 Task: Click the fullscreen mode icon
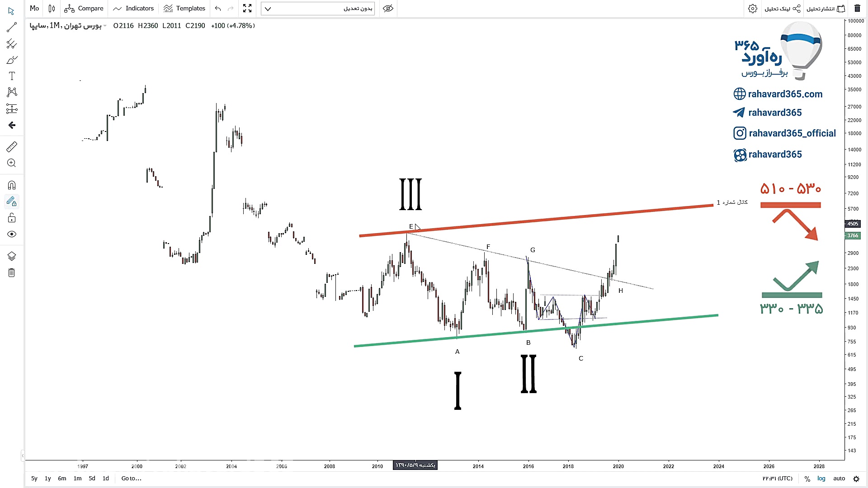(x=247, y=8)
